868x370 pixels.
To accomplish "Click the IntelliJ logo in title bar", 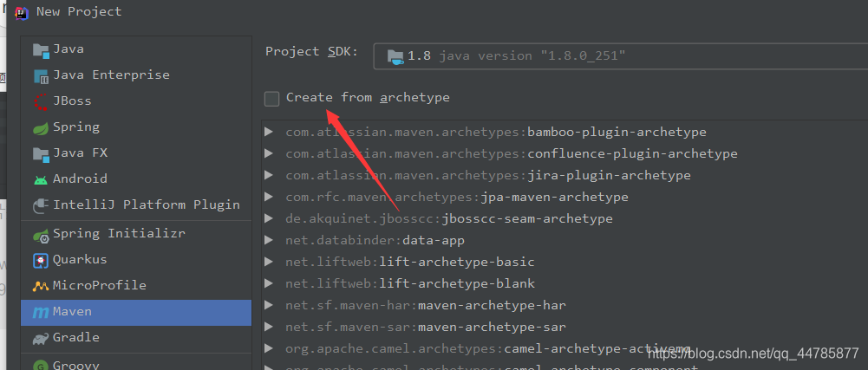I will (x=22, y=11).
